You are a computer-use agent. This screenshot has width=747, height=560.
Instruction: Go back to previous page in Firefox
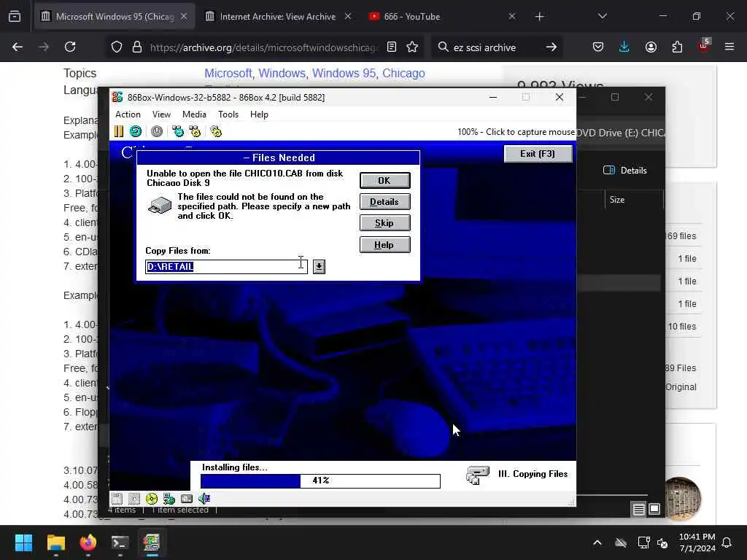(x=18, y=47)
